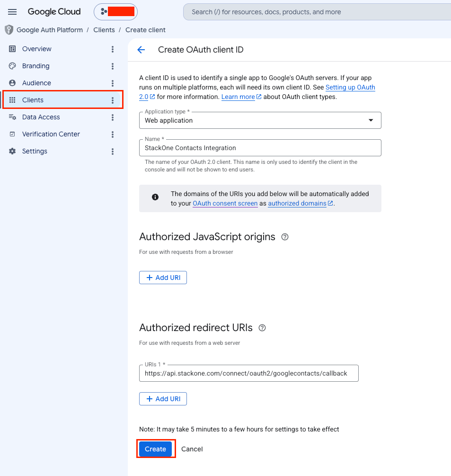Screen dimensions: 451x476
Task: Open more options for Data Access
Action: 113,117
